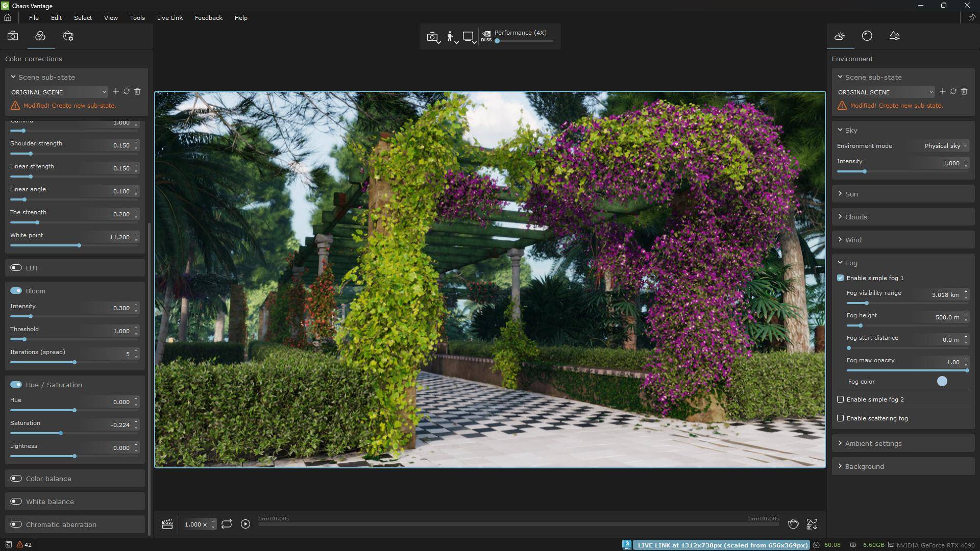
Task: Open the clapperboard animation editor icon
Action: click(167, 524)
